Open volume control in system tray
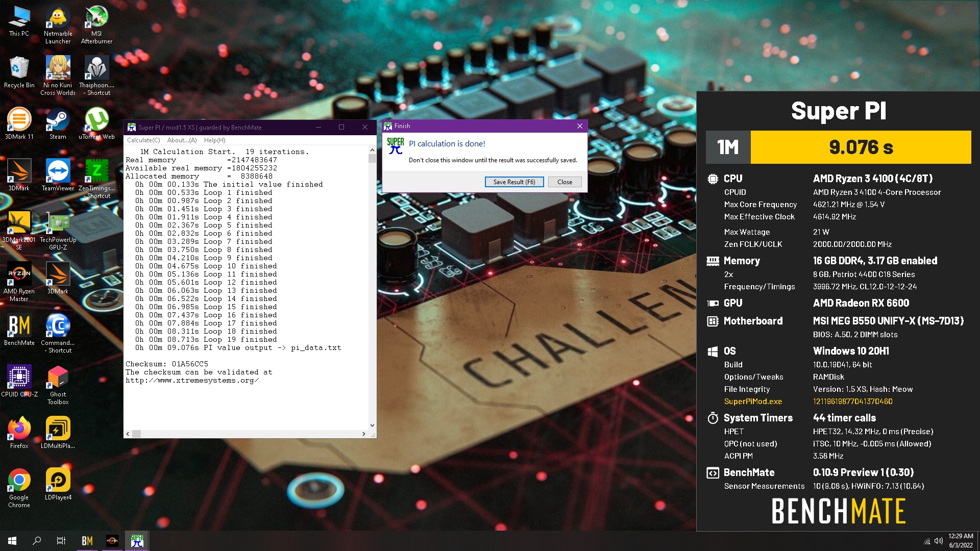 tap(938, 541)
